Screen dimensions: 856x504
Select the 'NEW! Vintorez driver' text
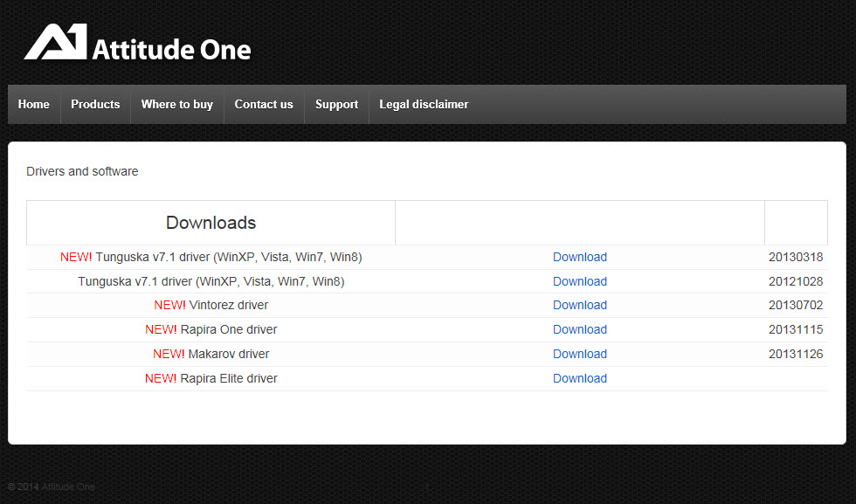(x=211, y=305)
